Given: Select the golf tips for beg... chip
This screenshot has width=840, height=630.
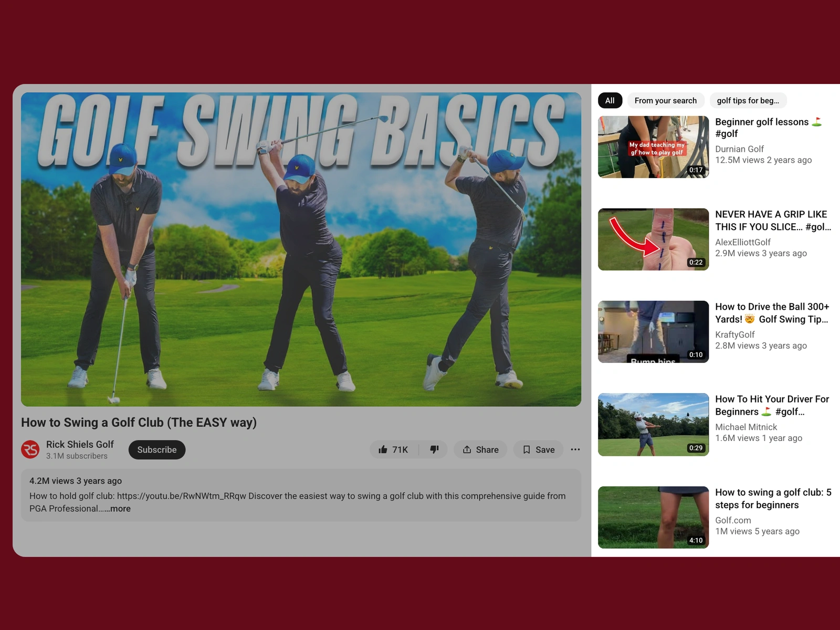Looking at the screenshot, I should point(748,100).
